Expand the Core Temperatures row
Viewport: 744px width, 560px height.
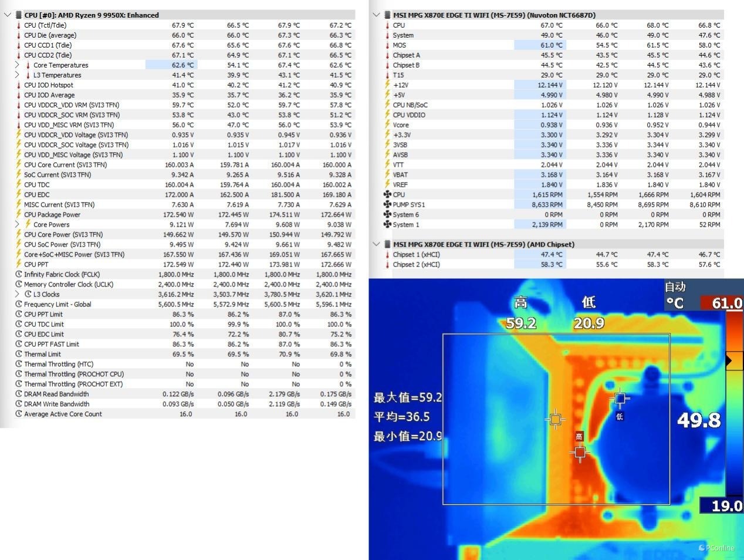[17, 65]
